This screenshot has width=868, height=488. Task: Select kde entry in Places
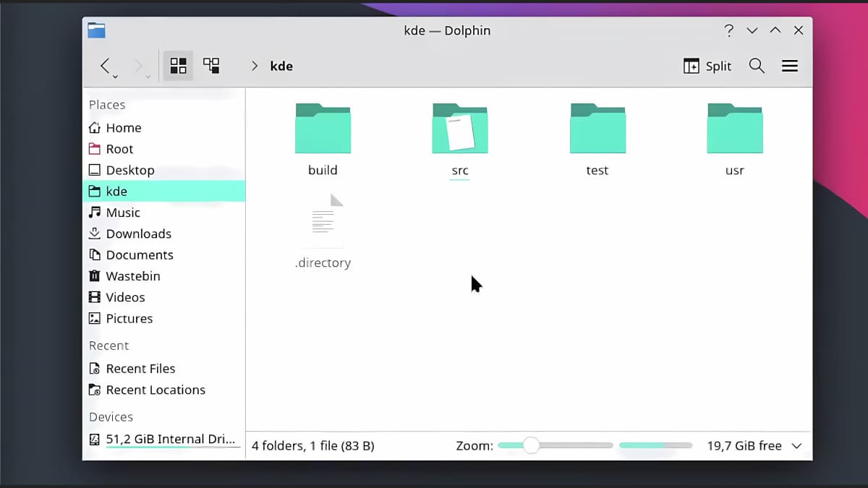(164, 192)
